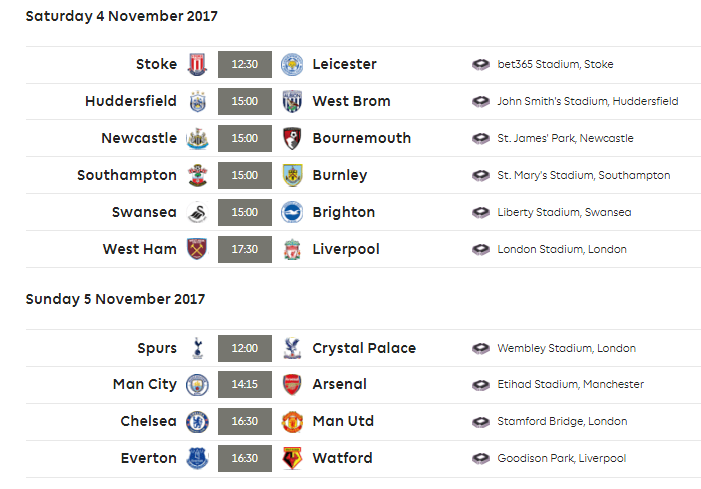The height and width of the screenshot is (489, 701).
Task: Select the 14:15 Man City v Arsenal time box
Action: click(245, 384)
